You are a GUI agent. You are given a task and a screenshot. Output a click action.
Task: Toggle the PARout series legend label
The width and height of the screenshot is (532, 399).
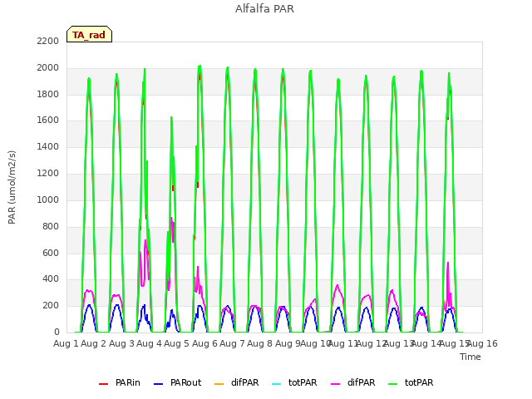(185, 382)
